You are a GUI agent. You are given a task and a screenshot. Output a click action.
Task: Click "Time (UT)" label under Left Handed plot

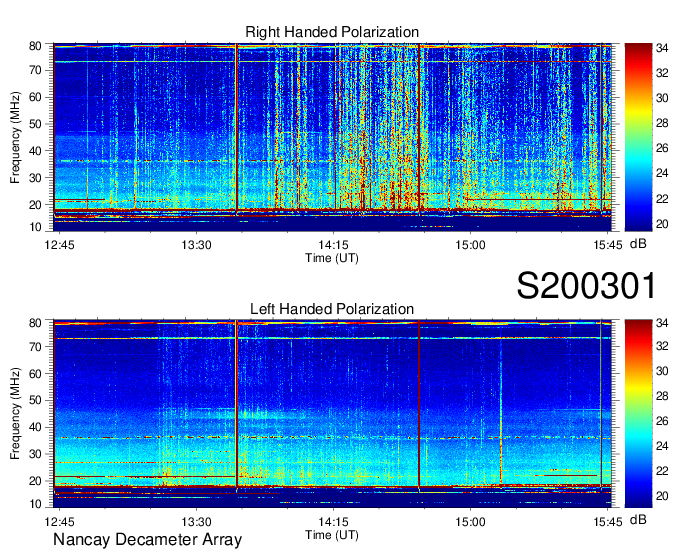click(x=332, y=535)
